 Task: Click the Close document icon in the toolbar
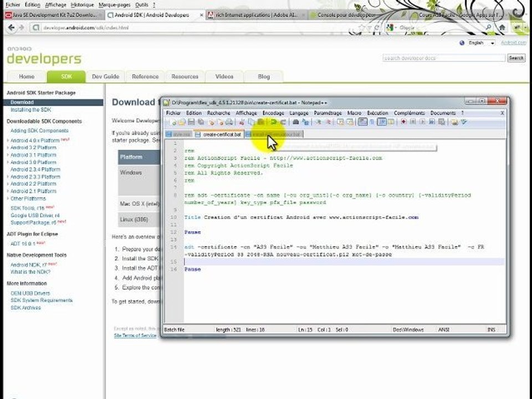pos(212,122)
